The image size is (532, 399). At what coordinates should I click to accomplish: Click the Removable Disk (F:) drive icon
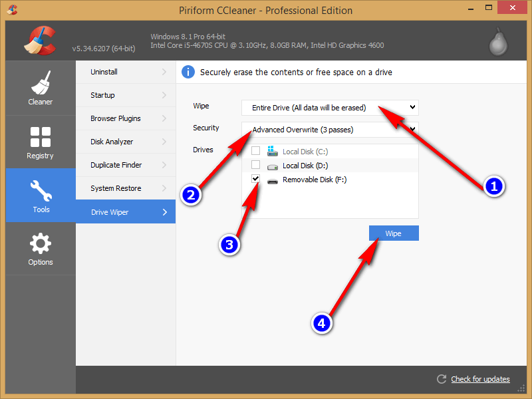click(x=273, y=181)
